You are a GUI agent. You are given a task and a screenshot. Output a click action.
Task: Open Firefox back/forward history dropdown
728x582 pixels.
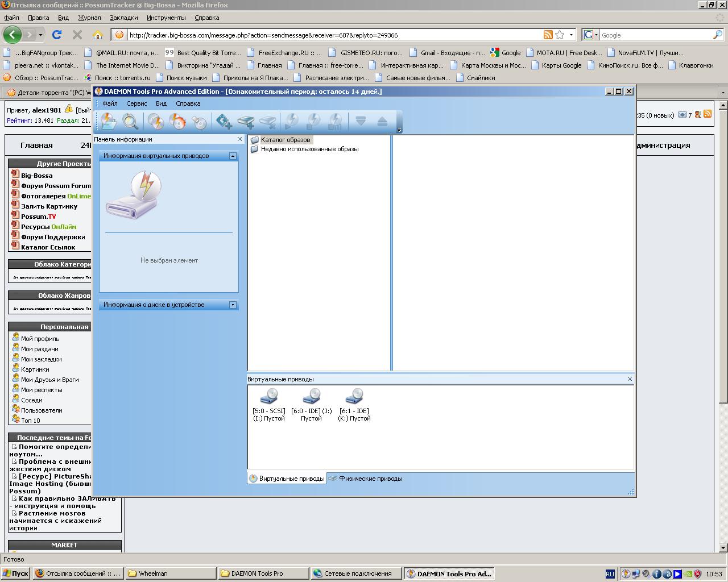[x=40, y=35]
